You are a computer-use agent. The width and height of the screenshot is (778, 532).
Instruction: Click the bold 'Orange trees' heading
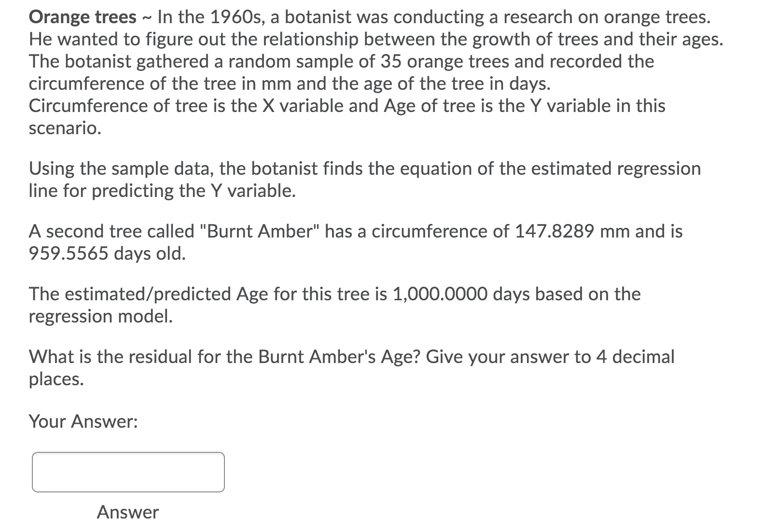83,17
